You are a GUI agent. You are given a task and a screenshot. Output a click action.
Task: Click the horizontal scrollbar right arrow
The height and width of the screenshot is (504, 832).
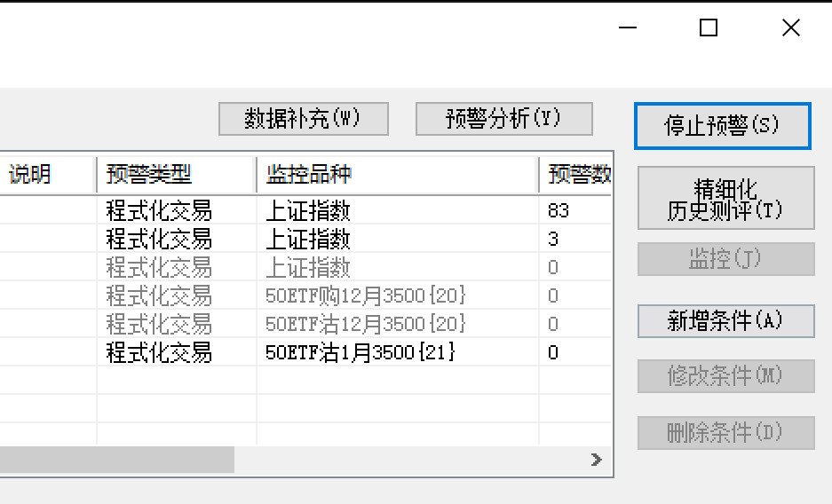596,460
